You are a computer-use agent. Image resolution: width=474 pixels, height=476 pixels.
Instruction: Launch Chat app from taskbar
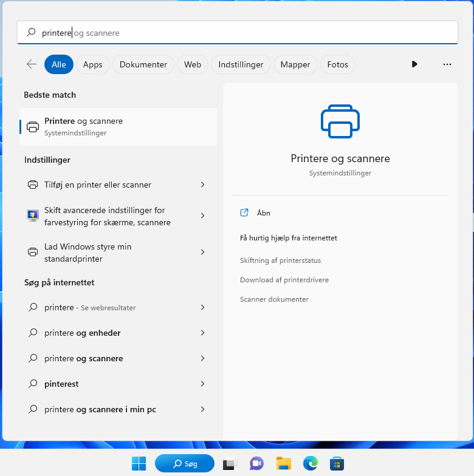coord(256,464)
